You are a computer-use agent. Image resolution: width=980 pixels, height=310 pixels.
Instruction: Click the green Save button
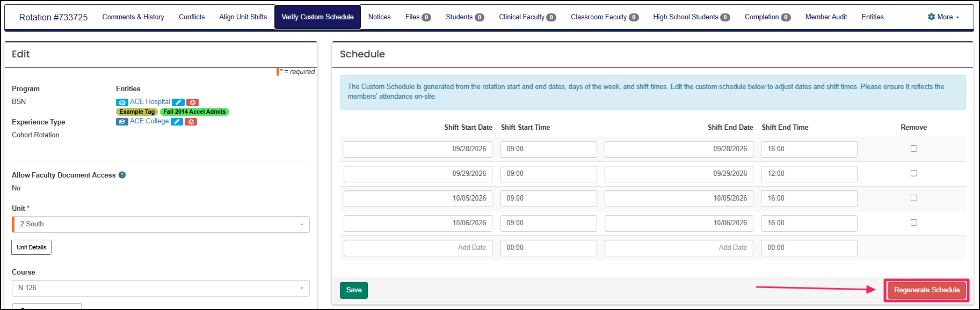pyautogui.click(x=354, y=290)
